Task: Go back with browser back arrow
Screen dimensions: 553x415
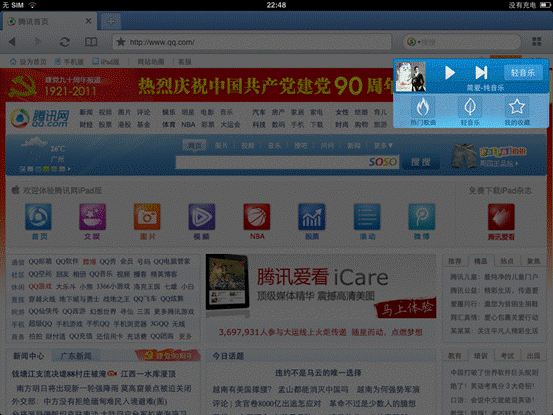Action: click(12, 42)
